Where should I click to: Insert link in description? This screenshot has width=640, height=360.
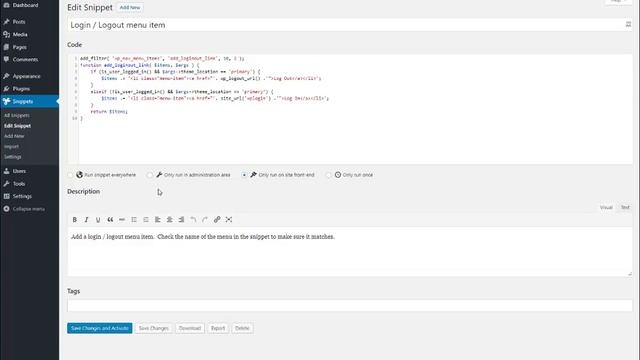217,220
